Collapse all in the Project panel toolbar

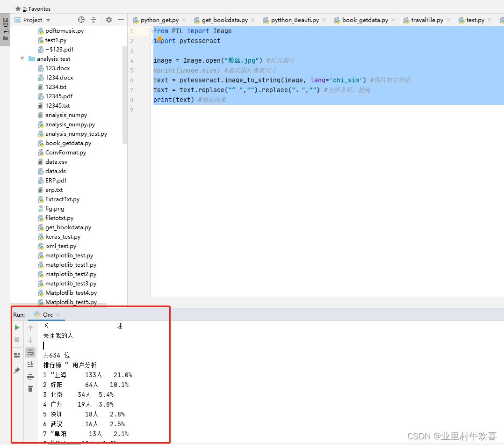(x=94, y=20)
